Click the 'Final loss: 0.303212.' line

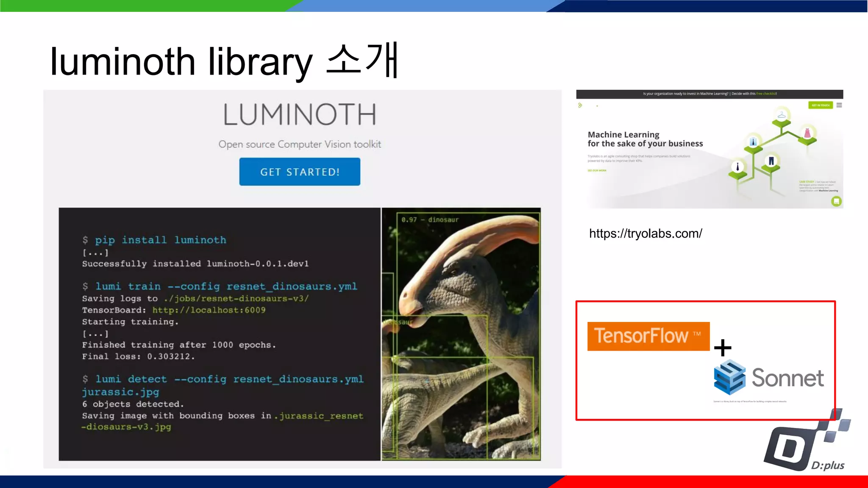tap(138, 356)
